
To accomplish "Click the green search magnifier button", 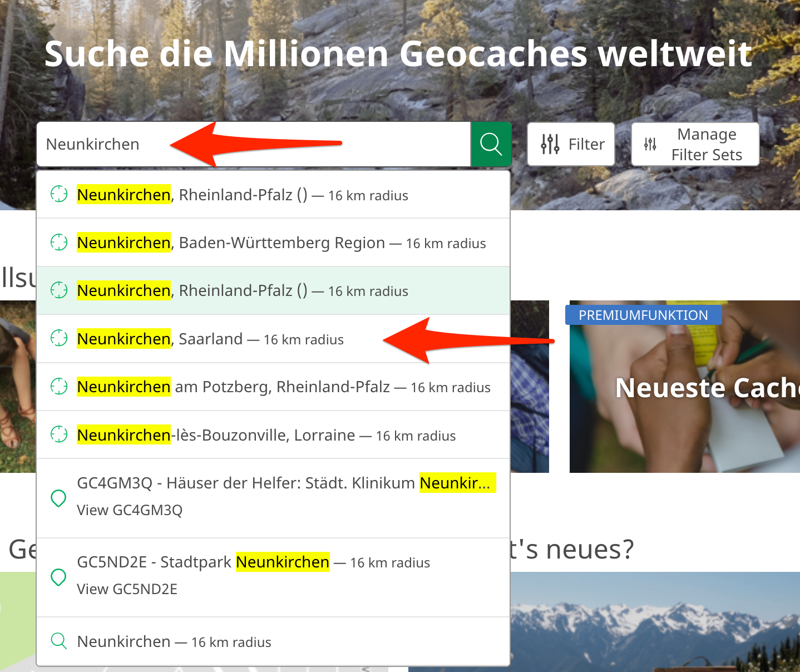I will 491,144.
